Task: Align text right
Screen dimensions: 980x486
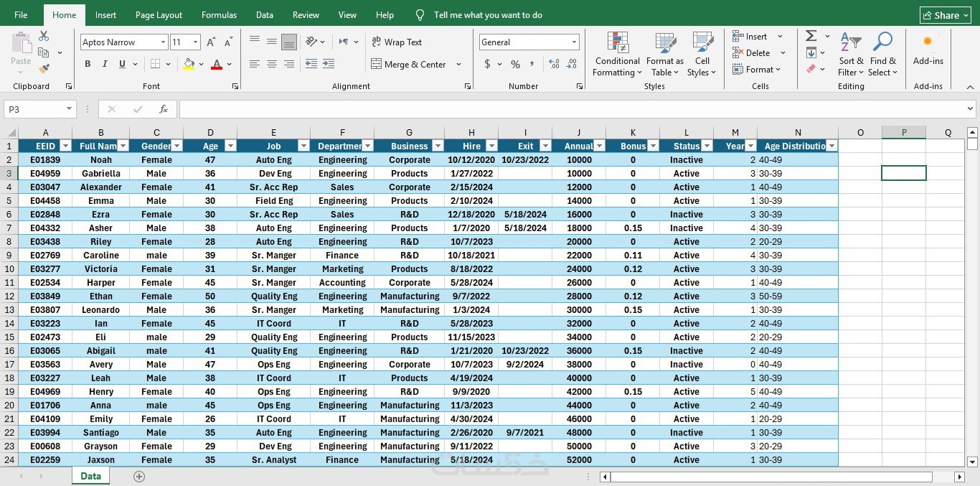Action: tap(289, 64)
